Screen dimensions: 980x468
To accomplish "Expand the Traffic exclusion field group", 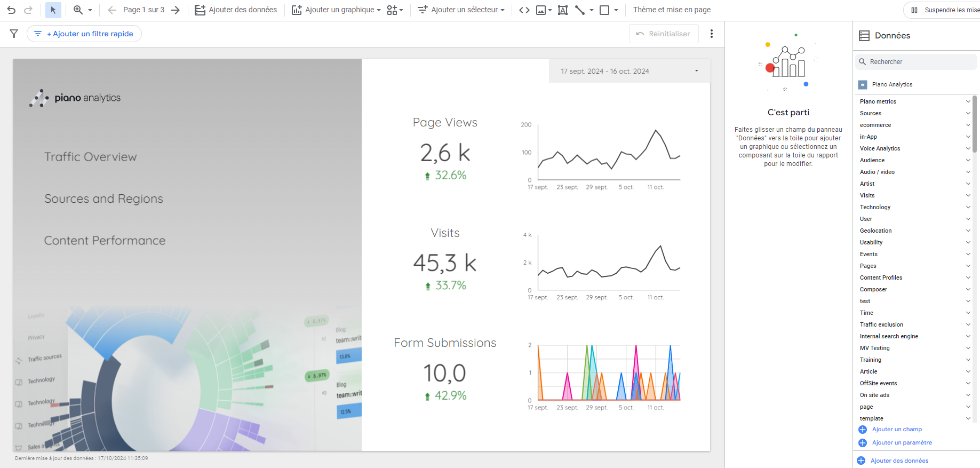I will tap(968, 324).
